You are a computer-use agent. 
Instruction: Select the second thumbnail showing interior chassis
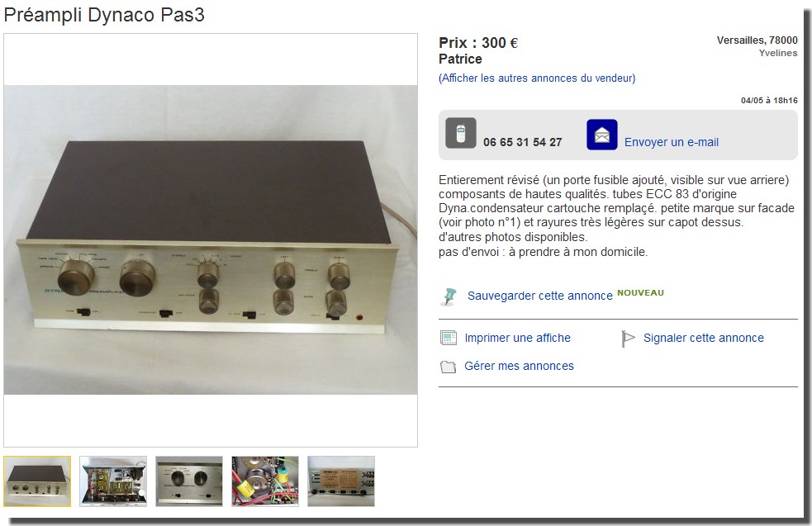coord(113,481)
